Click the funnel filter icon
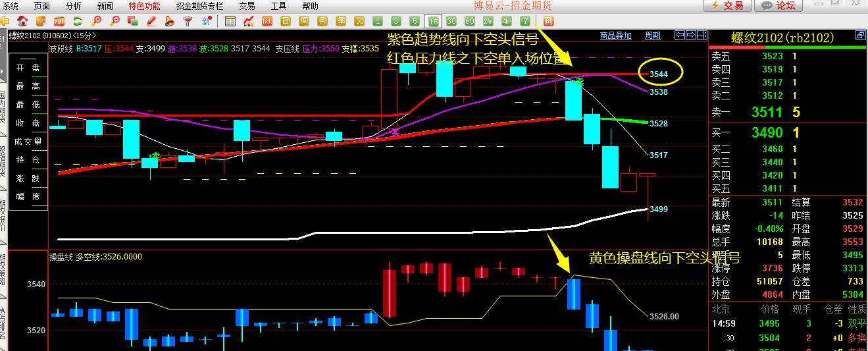Screen dimensions: 868x351 tap(188, 21)
